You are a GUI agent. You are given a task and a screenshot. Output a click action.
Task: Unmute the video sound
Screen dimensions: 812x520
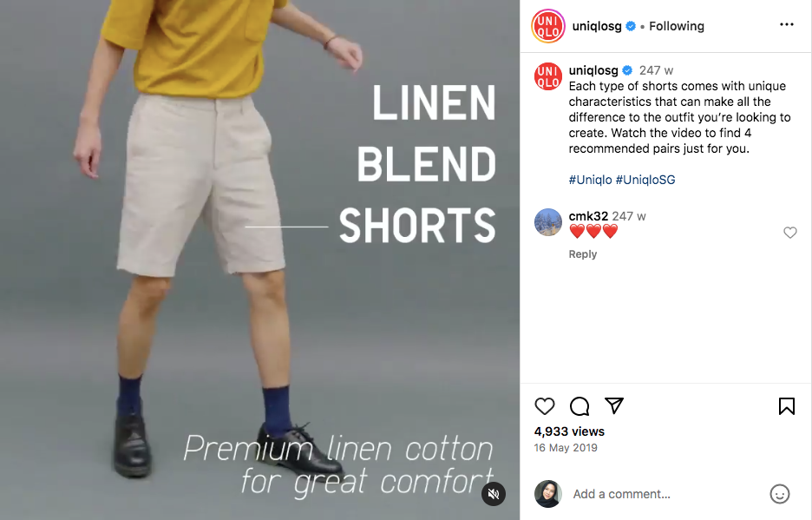pyautogui.click(x=494, y=494)
